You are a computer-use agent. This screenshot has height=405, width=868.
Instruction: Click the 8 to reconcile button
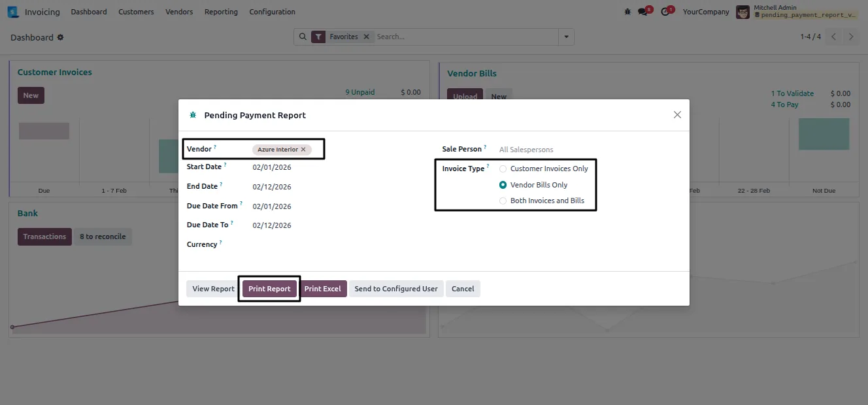(x=103, y=236)
